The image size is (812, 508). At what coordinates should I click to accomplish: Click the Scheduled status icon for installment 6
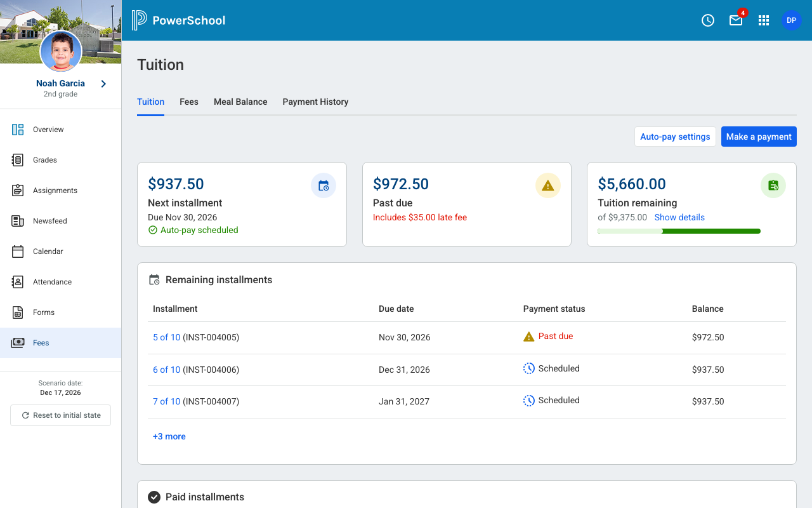[528, 368]
